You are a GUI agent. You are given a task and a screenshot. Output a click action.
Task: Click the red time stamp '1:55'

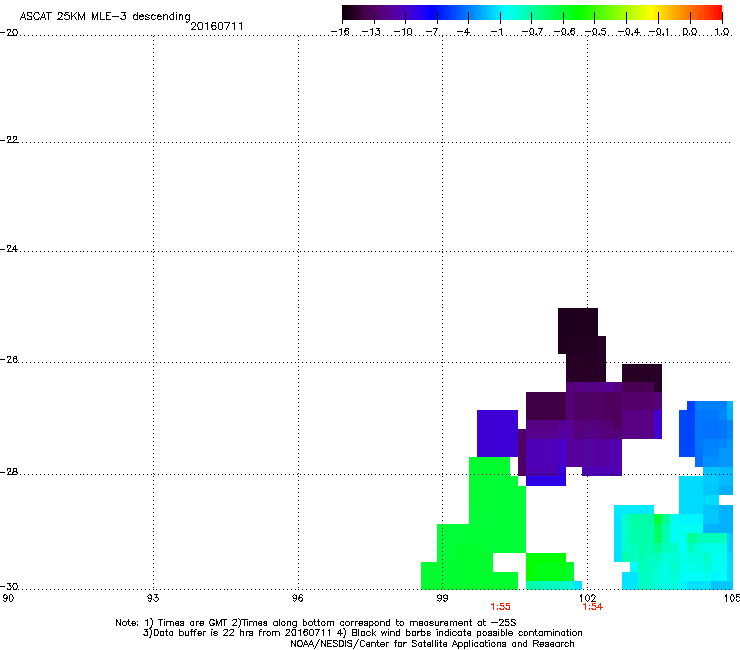[500, 607]
